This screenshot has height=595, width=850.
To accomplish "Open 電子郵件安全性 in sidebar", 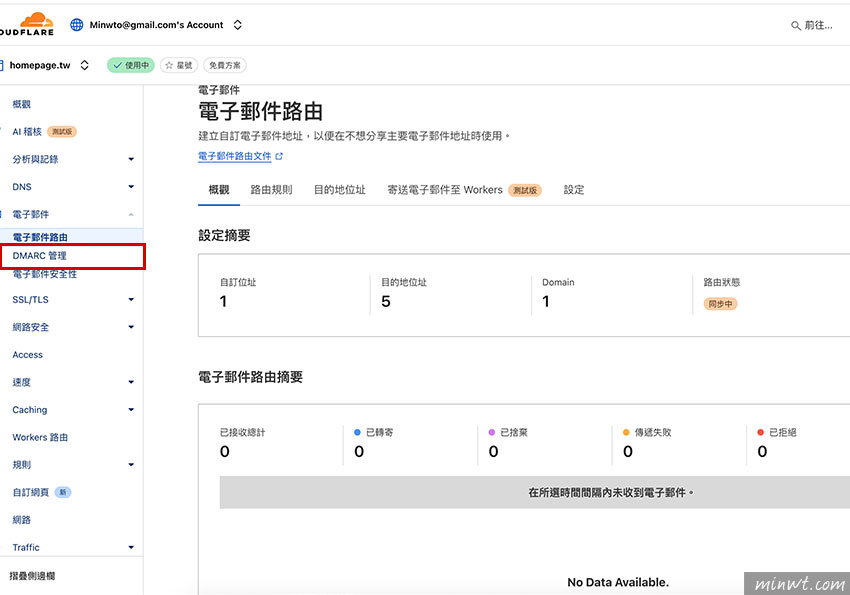I will pyautogui.click(x=45, y=274).
